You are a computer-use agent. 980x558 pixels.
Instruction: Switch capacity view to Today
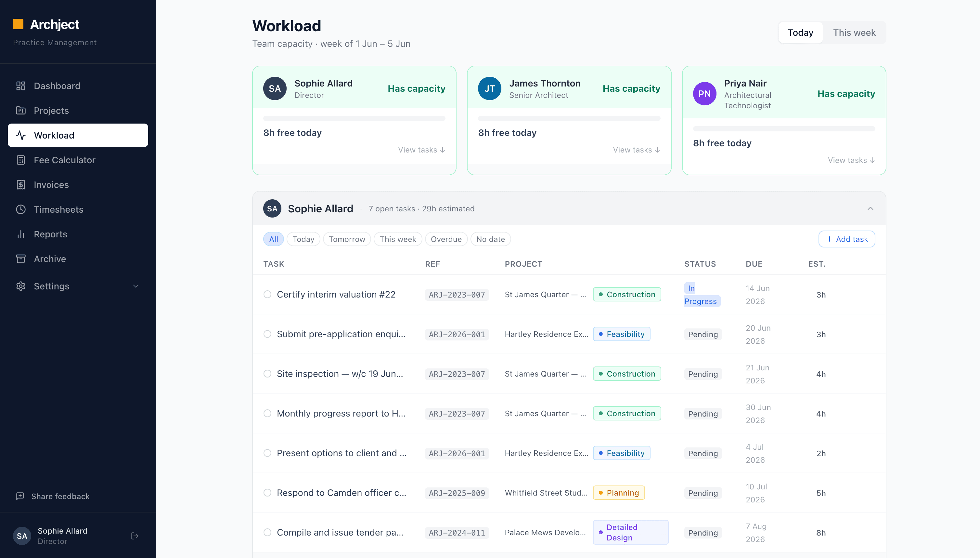pos(800,33)
